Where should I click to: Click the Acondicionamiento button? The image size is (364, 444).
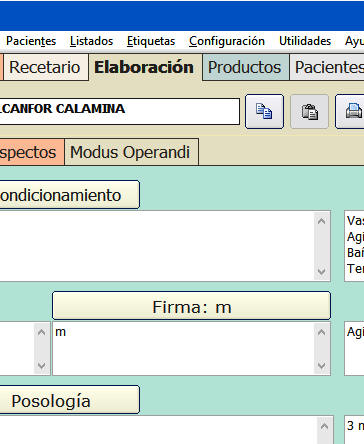67,195
